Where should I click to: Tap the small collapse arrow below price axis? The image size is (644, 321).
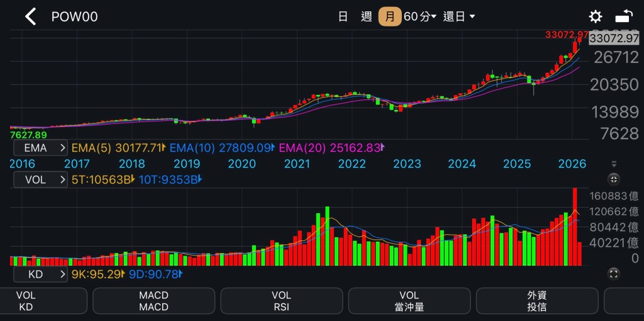614,164
